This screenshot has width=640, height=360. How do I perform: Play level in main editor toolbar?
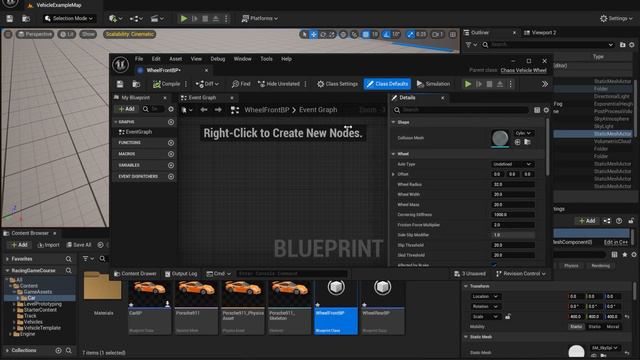click(x=184, y=18)
